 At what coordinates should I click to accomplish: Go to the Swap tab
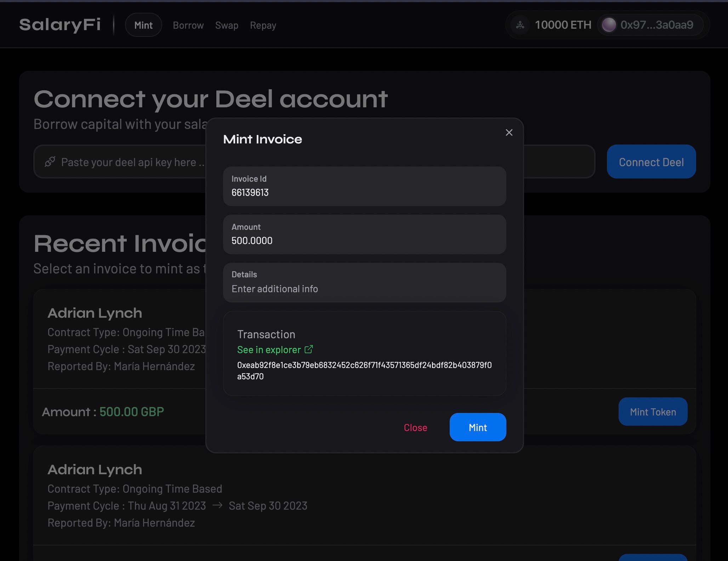point(227,25)
